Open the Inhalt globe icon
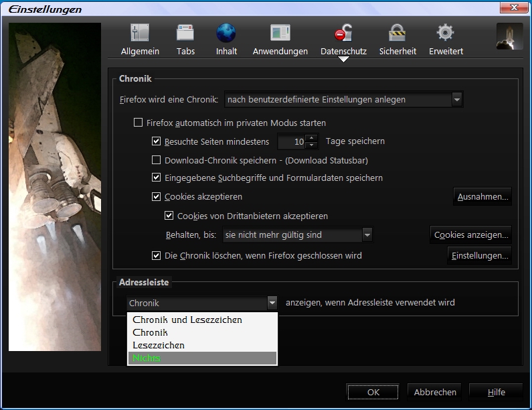Screen dimensions: 532x410 pyautogui.click(x=226, y=33)
